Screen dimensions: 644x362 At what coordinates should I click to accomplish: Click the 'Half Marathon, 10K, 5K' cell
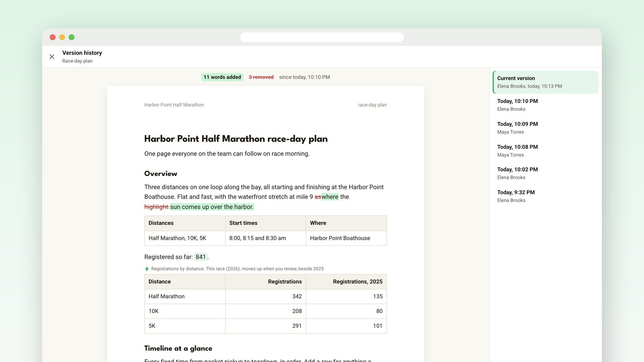(x=185, y=238)
